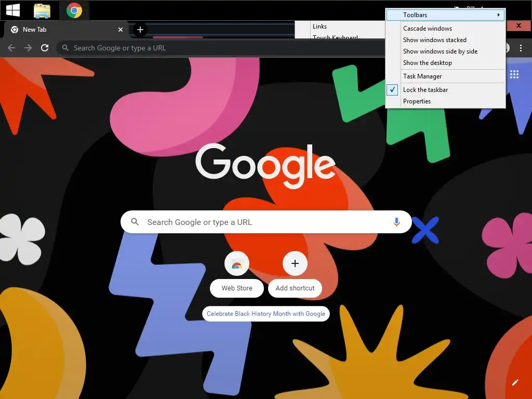Open a new Chrome tab

point(140,30)
